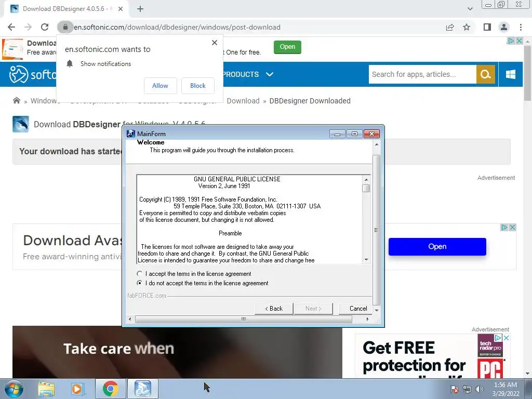Open a new Chrome tab
Screen dimensions: 532x399
click(140, 9)
